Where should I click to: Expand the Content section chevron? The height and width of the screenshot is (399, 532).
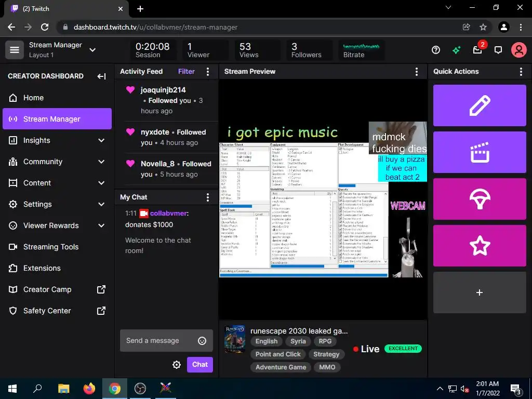click(101, 183)
